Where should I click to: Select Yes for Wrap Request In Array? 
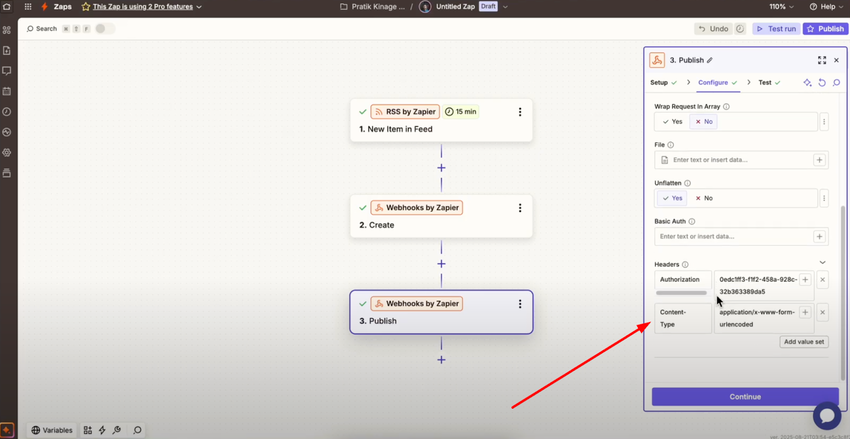tap(672, 122)
